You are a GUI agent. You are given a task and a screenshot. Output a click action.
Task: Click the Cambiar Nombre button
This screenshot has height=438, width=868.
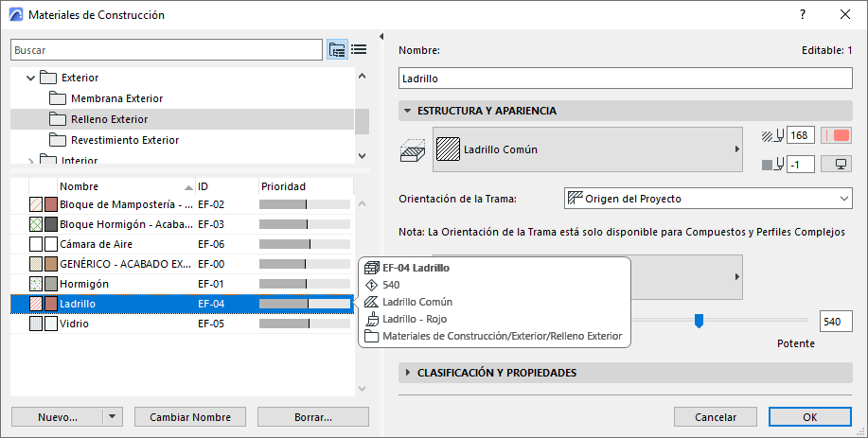coord(190,417)
